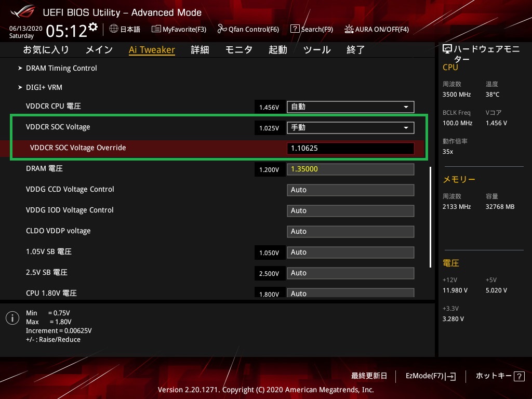Image resolution: width=532 pixels, height=399 pixels.
Task: Select VDDG IOD Voltage Control label
Action: [x=70, y=210]
